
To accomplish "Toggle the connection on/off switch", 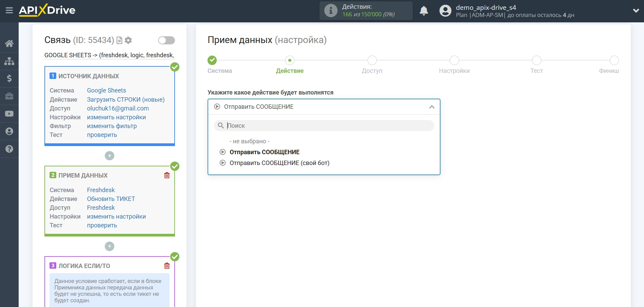I will pyautogui.click(x=167, y=40).
